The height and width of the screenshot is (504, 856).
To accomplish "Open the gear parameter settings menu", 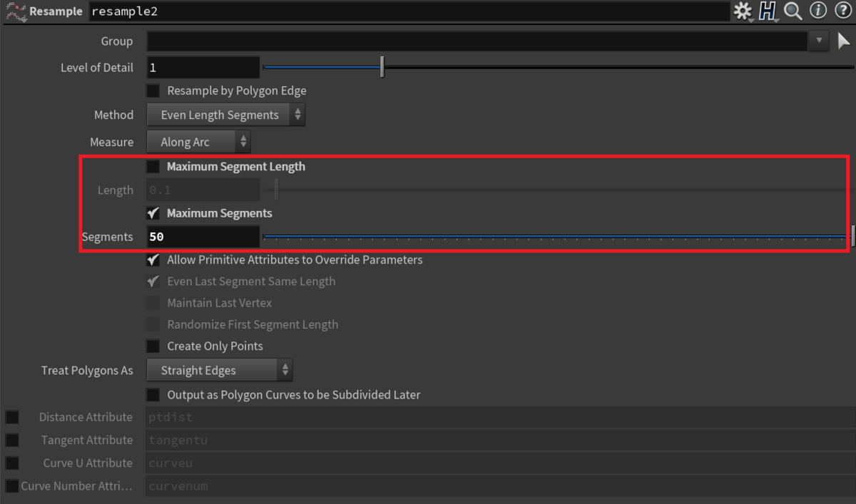I will point(743,11).
